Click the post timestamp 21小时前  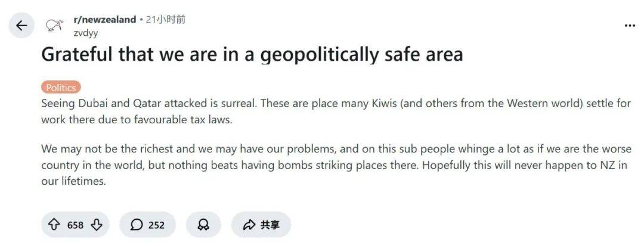tap(166, 20)
